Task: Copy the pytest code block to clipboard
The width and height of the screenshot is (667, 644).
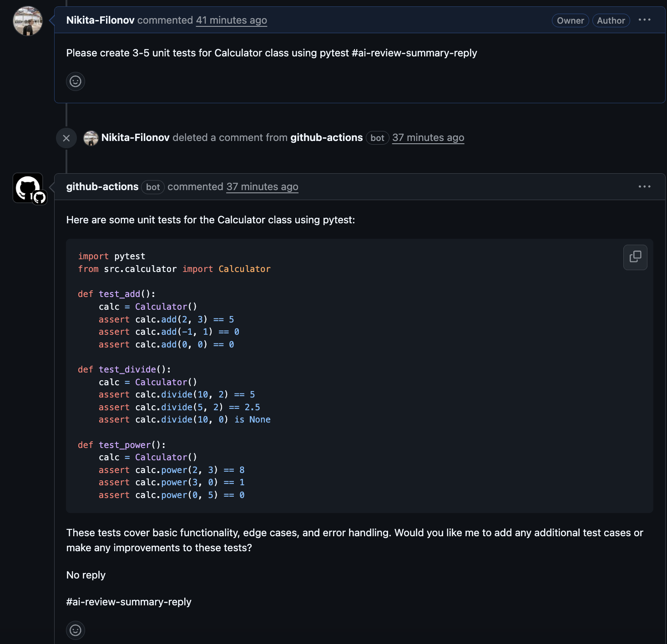Action: (x=635, y=257)
